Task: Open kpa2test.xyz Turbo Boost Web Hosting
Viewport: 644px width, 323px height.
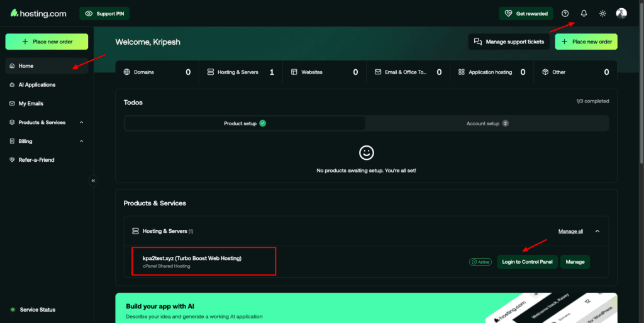Action: tap(192, 259)
